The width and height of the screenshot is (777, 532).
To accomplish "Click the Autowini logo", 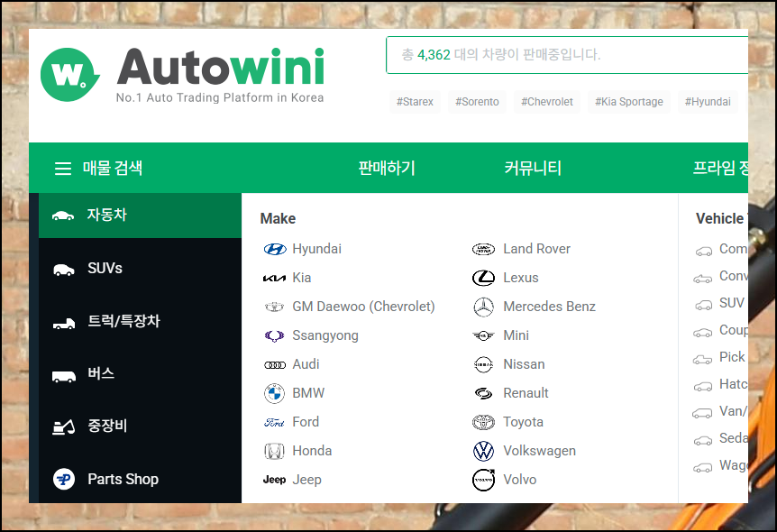I will coord(182,75).
